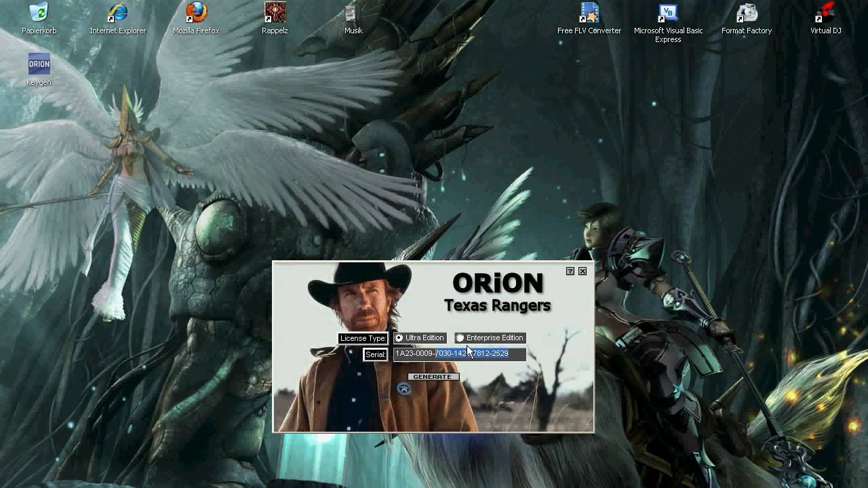Screen dimensions: 868x488
Task: Launch Internet Explorer from desktop
Action: 117,18
